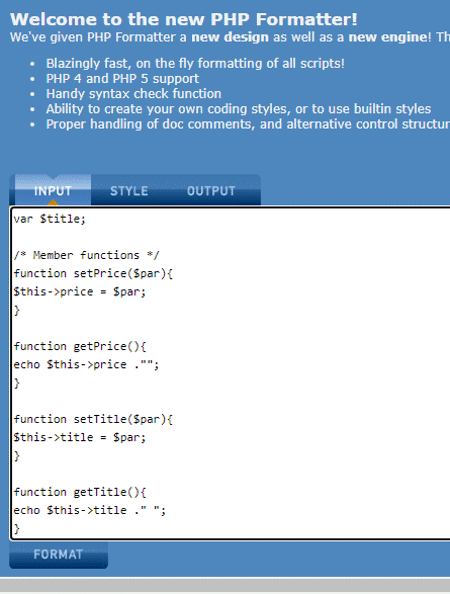Click the 'Blazingly fast, on the fly formatting' bullet
The height and width of the screenshot is (594, 450).
195,63
